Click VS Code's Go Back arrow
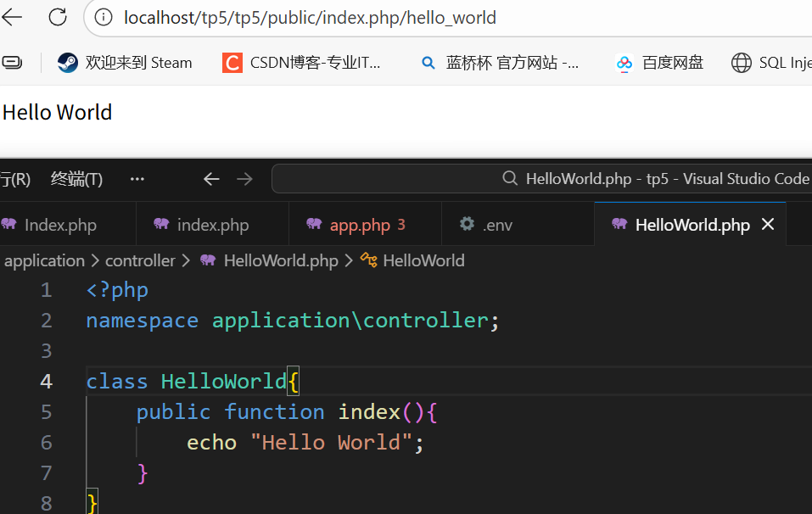The height and width of the screenshot is (514, 812). coord(211,179)
